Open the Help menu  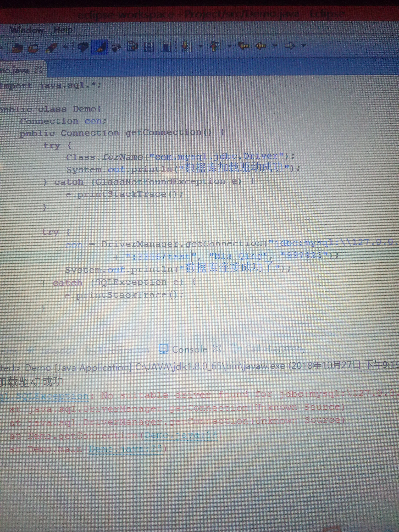63,30
